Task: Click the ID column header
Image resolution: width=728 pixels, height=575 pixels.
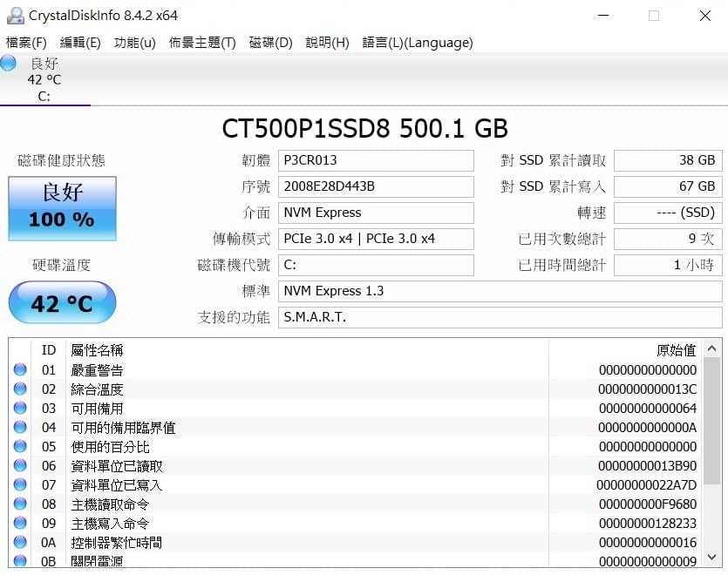Action: [x=49, y=350]
